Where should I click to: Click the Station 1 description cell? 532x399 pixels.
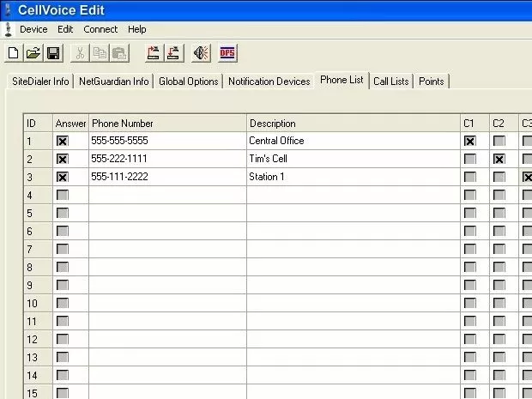pyautogui.click(x=352, y=177)
